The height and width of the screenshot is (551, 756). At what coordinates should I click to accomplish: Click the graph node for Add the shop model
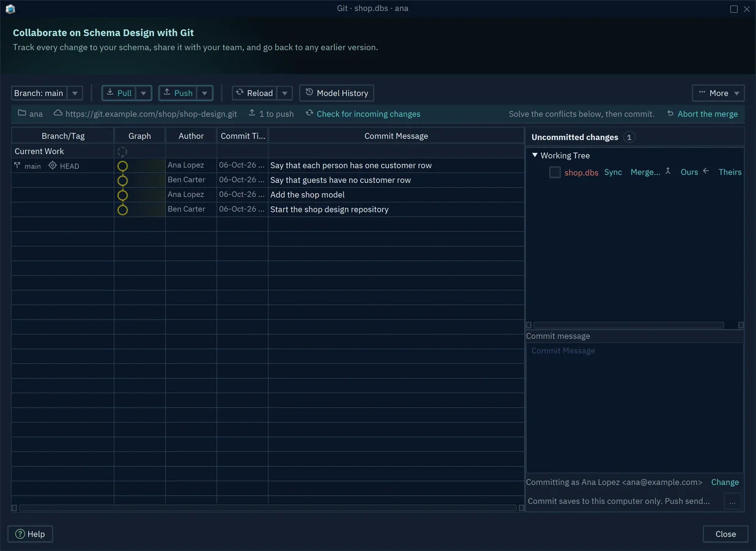click(x=122, y=195)
